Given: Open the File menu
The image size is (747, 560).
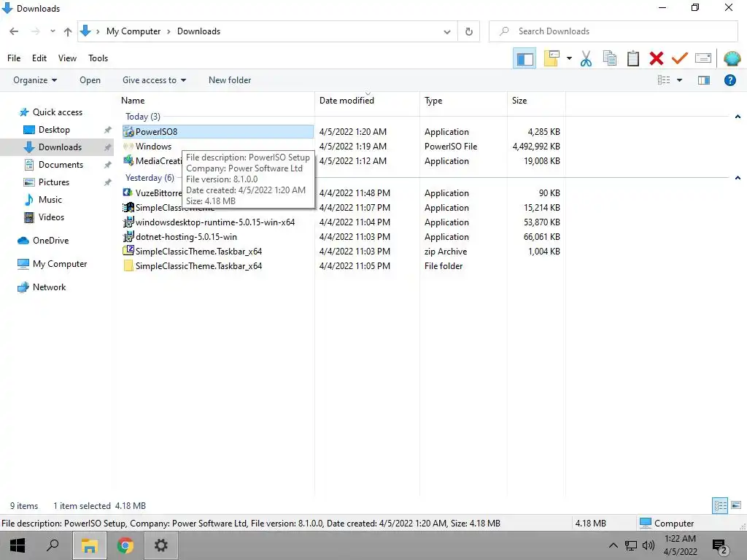Looking at the screenshot, I should 14,58.
